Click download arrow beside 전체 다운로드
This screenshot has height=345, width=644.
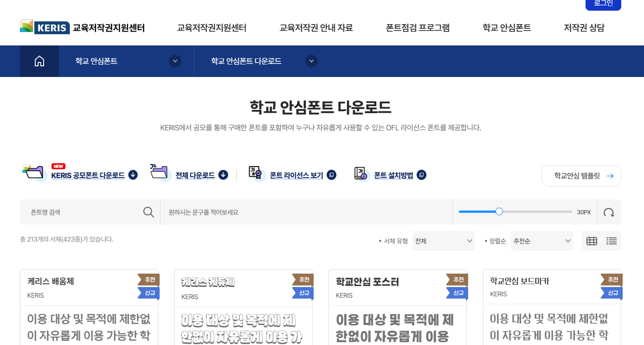(223, 175)
